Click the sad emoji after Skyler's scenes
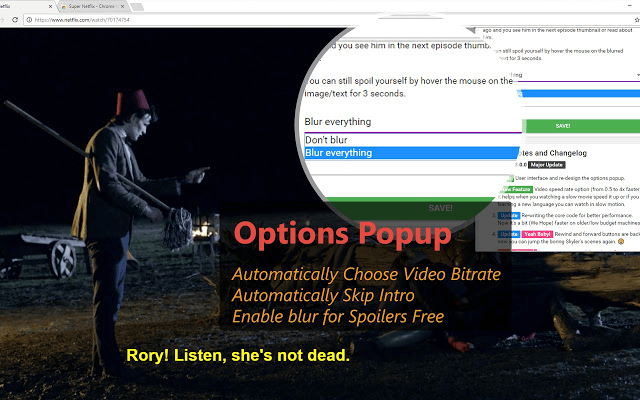 (621, 242)
